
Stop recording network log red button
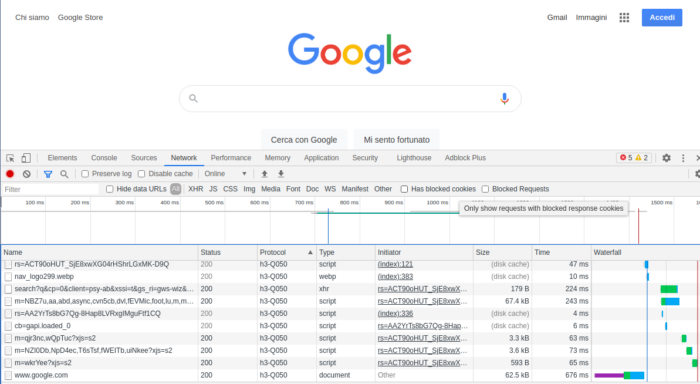coord(10,174)
